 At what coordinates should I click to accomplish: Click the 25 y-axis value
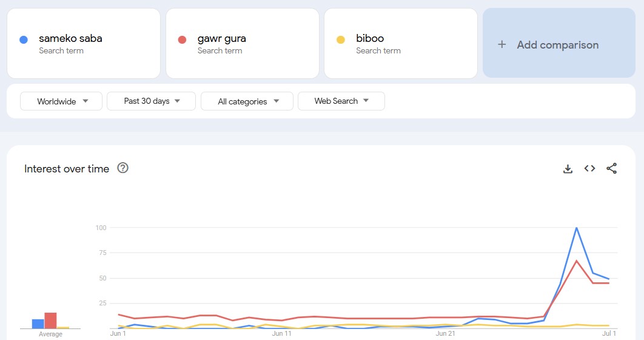(x=102, y=304)
